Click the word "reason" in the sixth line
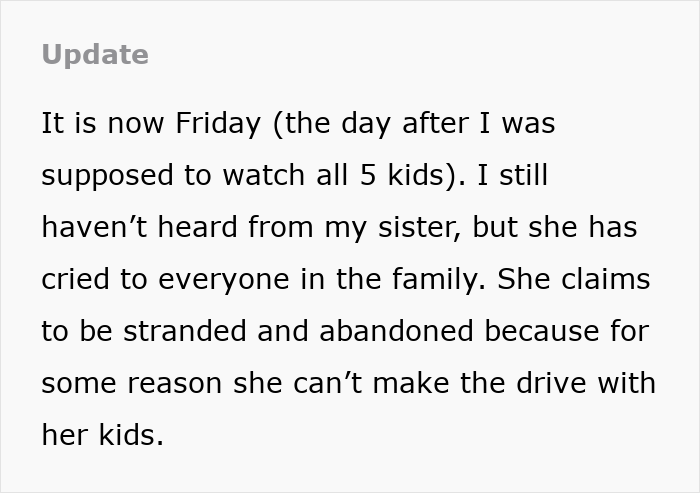This screenshot has height=493, width=700. pos(175,384)
